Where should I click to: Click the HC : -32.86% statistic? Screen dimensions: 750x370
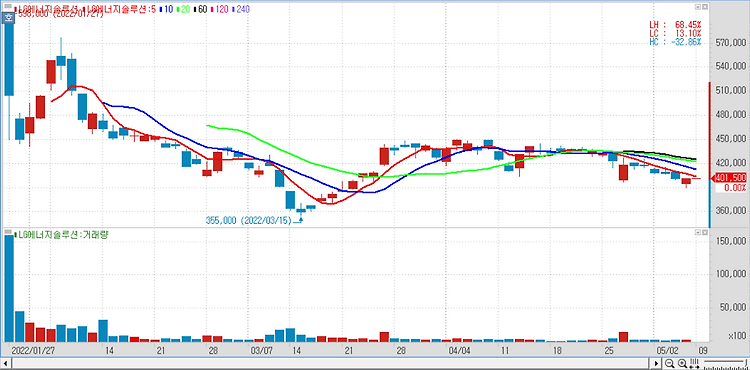[675, 42]
